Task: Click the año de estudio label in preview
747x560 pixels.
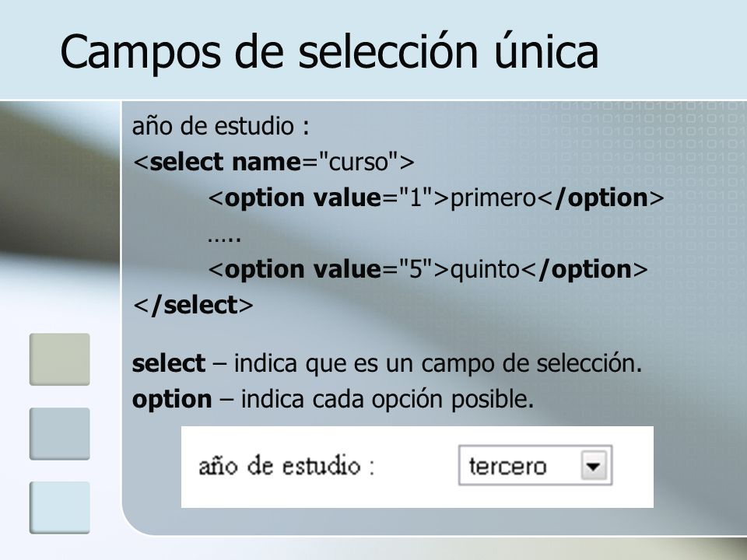Action: [286, 466]
